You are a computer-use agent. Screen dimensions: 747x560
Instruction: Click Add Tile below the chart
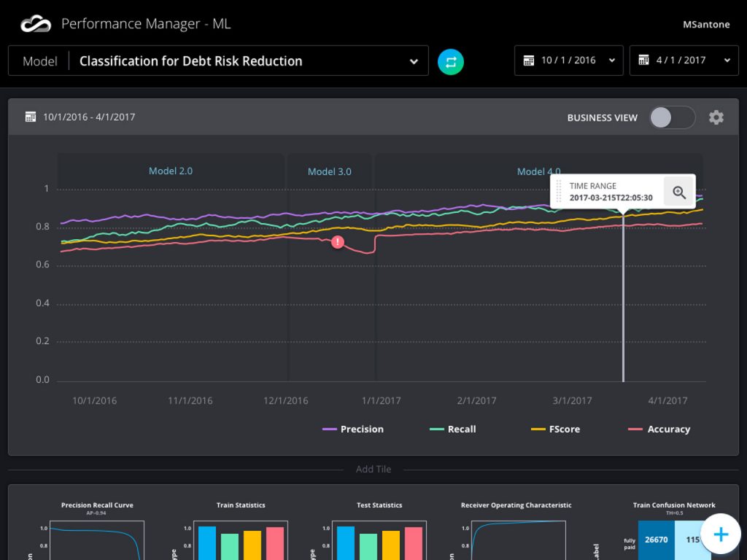click(373, 469)
